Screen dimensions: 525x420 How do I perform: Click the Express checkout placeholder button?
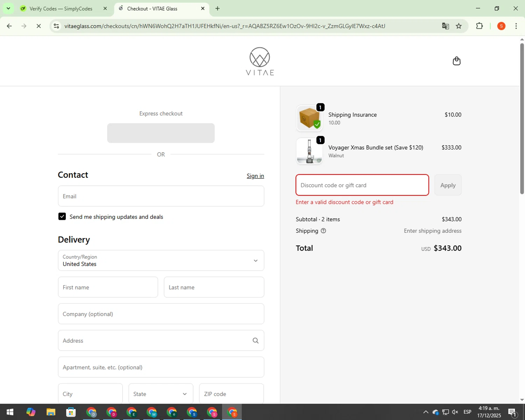pos(161,133)
